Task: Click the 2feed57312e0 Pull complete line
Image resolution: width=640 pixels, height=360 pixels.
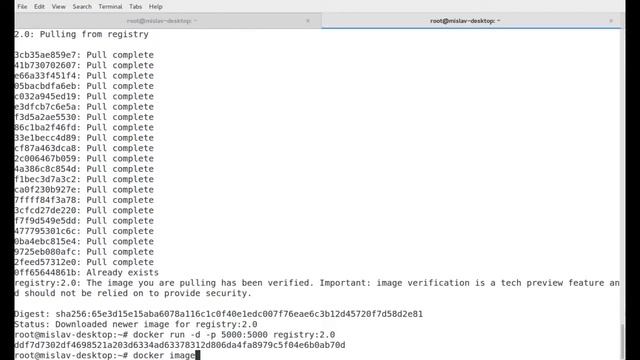Action: tap(84, 262)
